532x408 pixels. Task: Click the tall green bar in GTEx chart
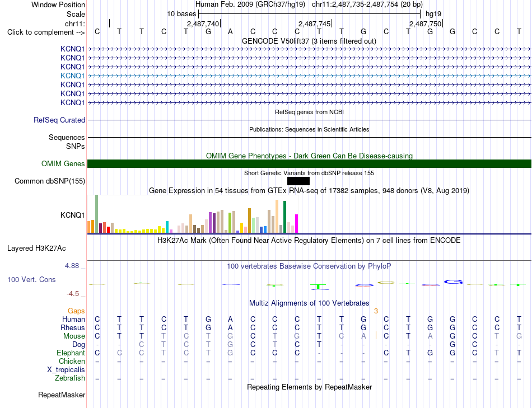(x=284, y=217)
